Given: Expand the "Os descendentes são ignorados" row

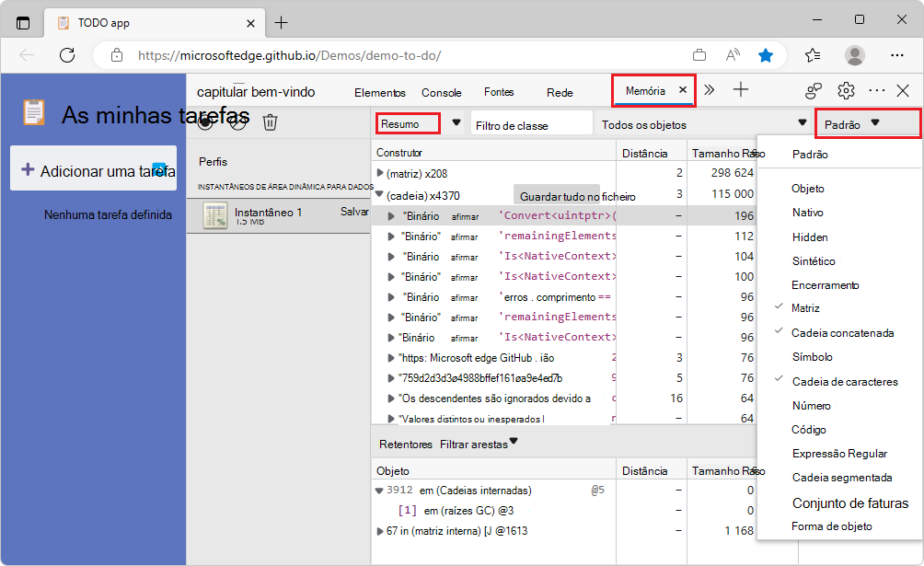Looking at the screenshot, I should [x=391, y=399].
